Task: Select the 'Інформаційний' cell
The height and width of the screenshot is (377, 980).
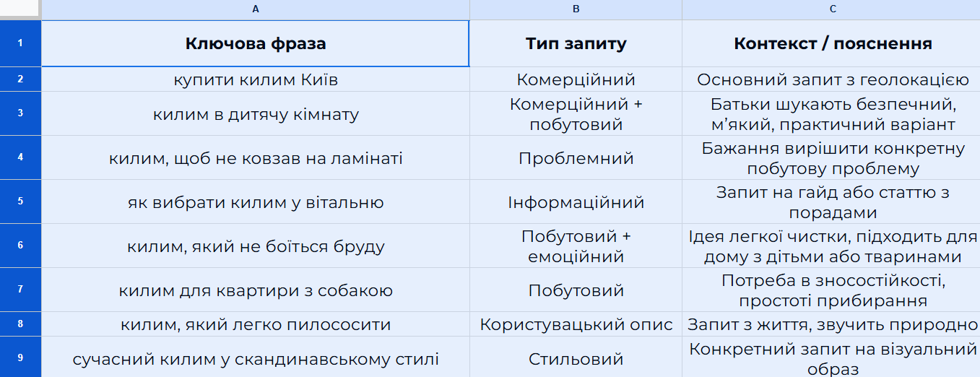Action: coord(576,202)
